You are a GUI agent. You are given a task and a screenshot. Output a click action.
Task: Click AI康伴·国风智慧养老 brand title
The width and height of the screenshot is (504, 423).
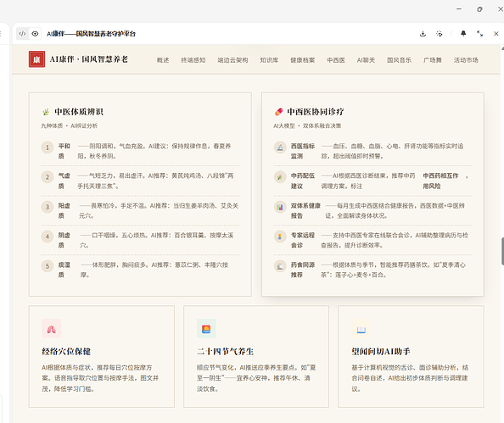click(89, 59)
